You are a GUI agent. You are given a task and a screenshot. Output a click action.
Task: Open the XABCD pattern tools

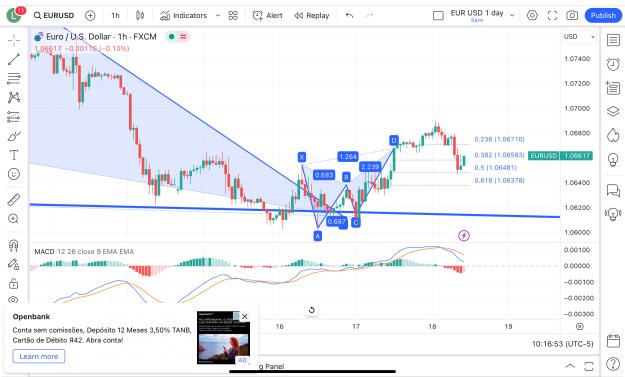(14, 98)
